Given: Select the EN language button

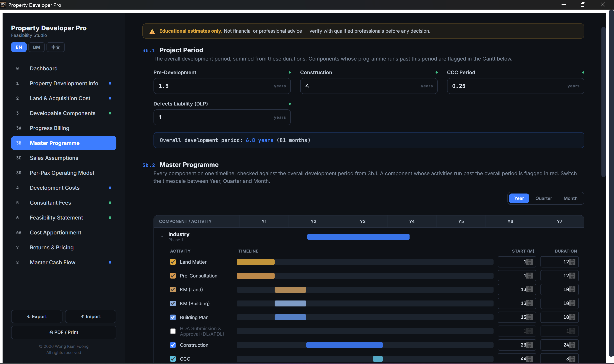Looking at the screenshot, I should 19,47.
